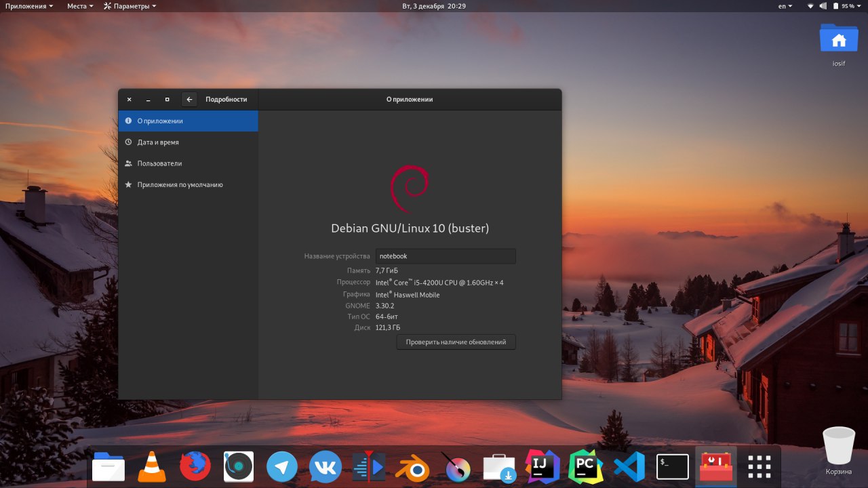868x488 pixels.
Task: Open the iosif home folder on desktop
Action: tap(839, 43)
